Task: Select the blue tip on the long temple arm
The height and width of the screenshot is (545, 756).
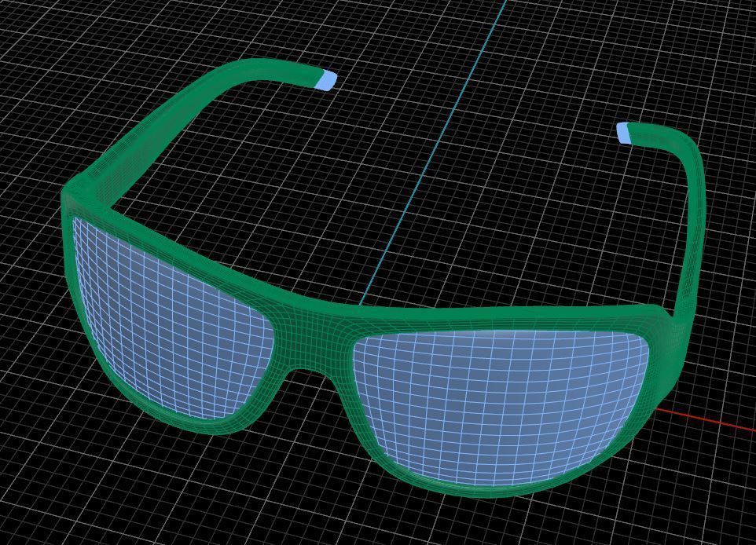Action: click(x=327, y=80)
